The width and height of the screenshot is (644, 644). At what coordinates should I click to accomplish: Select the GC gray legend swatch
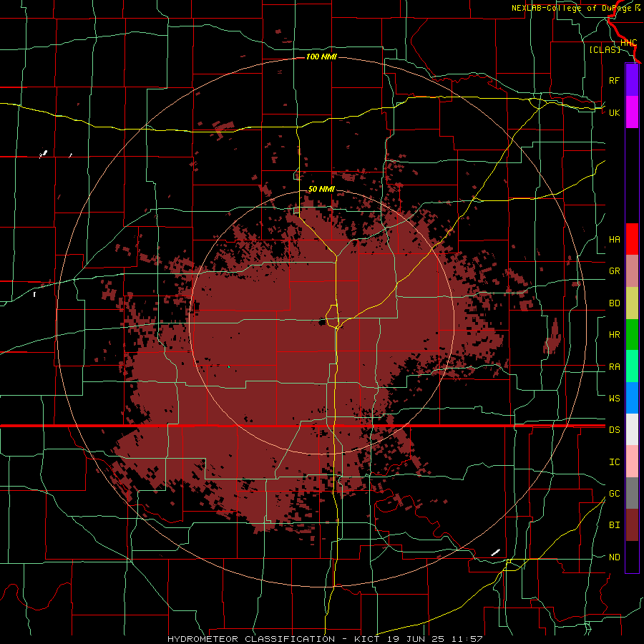coord(632,493)
